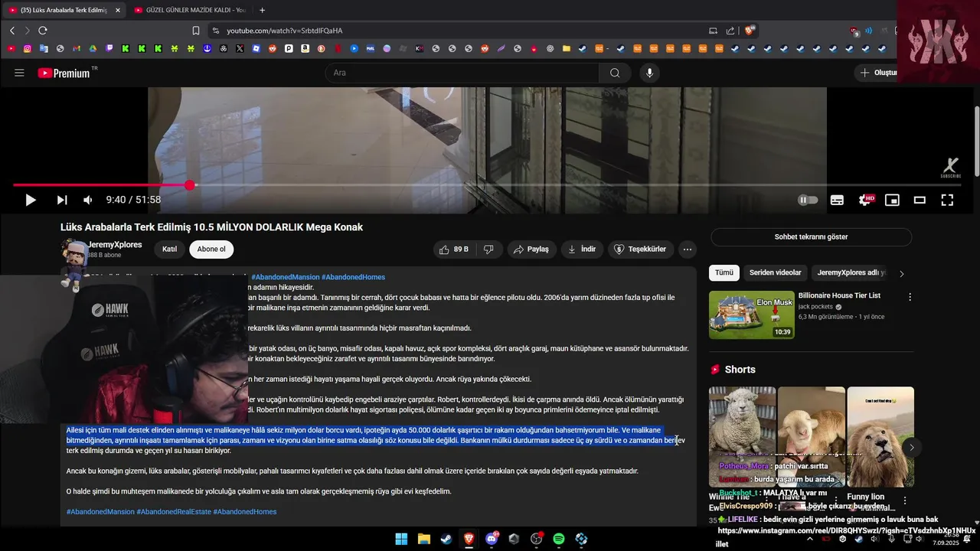Open JeremyXplores channel name
Viewport: 980px width, 551px height.
click(x=115, y=245)
